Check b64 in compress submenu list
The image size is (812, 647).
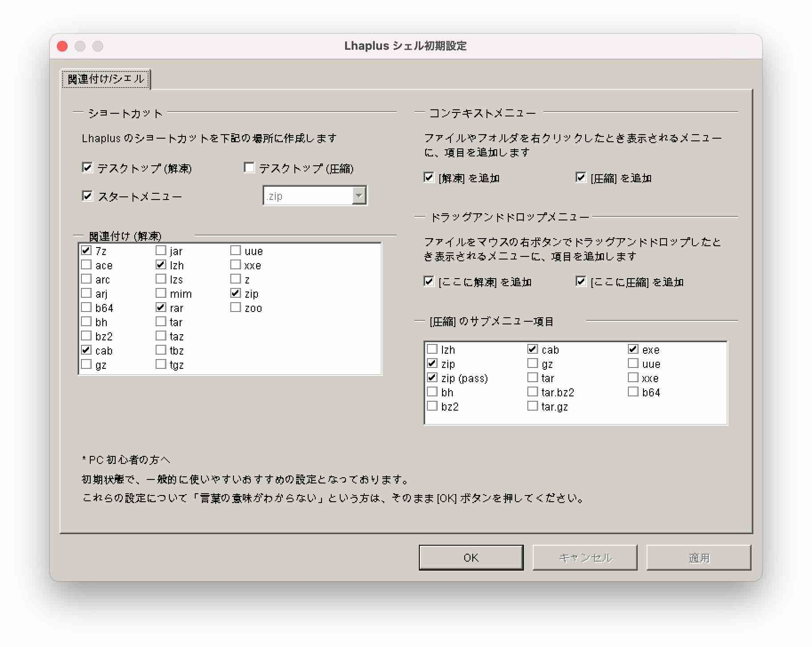tap(633, 392)
